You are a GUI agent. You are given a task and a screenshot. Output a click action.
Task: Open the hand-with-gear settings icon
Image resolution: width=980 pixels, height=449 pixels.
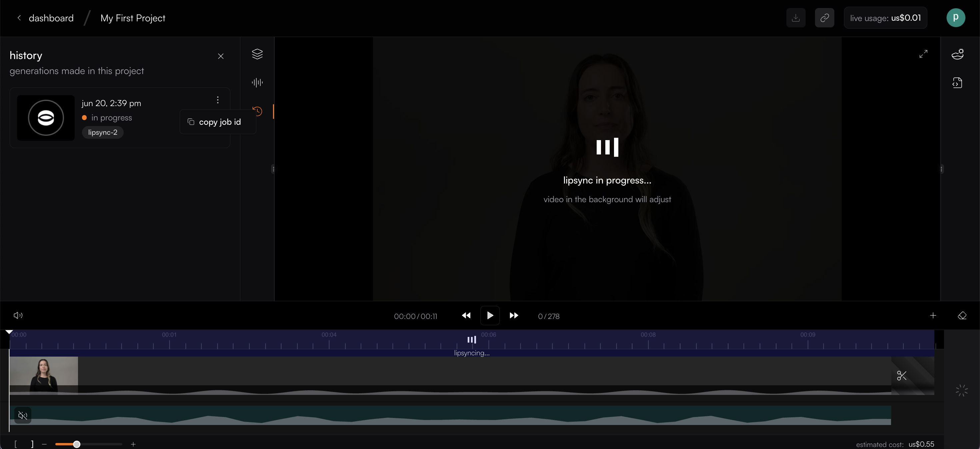pos(958,54)
